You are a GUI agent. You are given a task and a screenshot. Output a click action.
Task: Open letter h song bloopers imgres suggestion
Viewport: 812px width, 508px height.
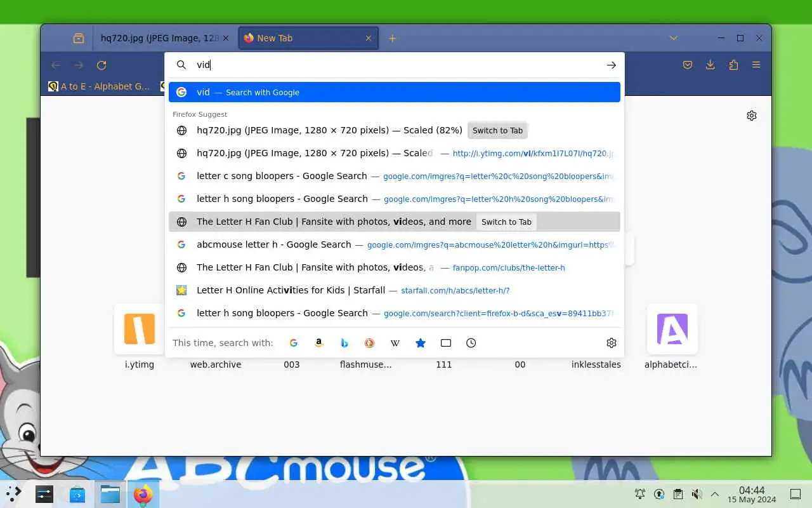(395, 199)
